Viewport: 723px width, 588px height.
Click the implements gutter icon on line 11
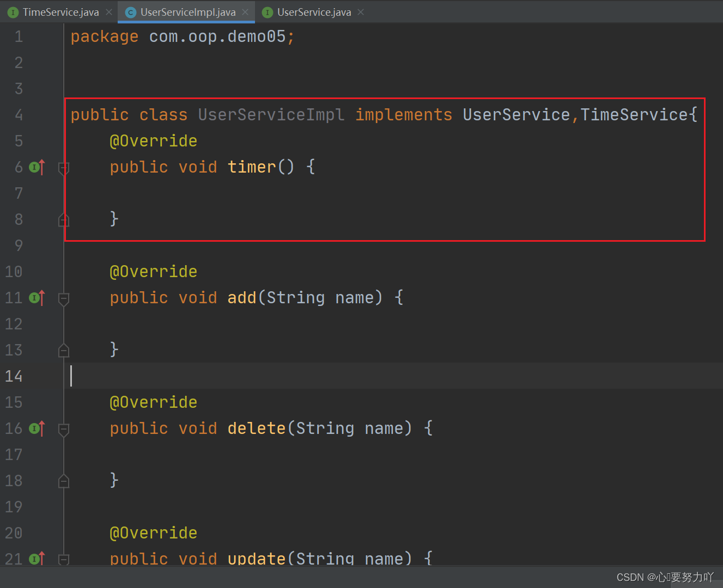pos(37,298)
